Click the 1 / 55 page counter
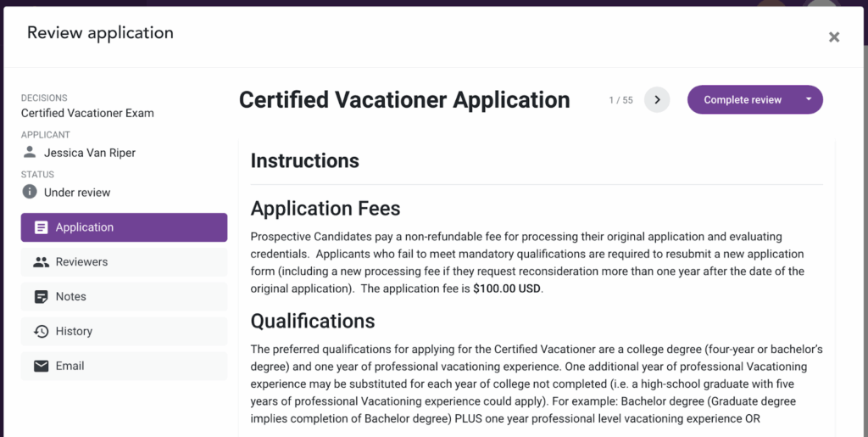 620,100
